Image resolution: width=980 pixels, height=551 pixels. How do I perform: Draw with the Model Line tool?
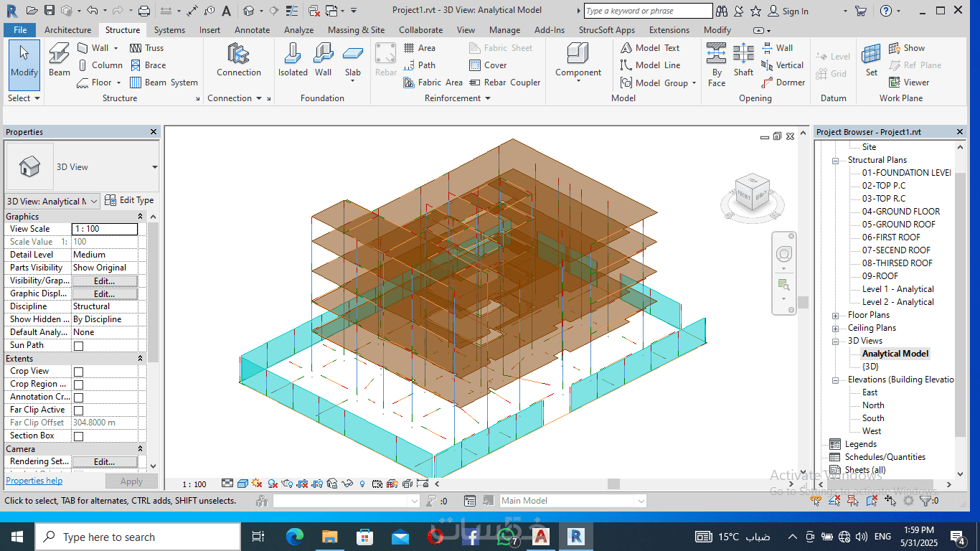pos(650,65)
